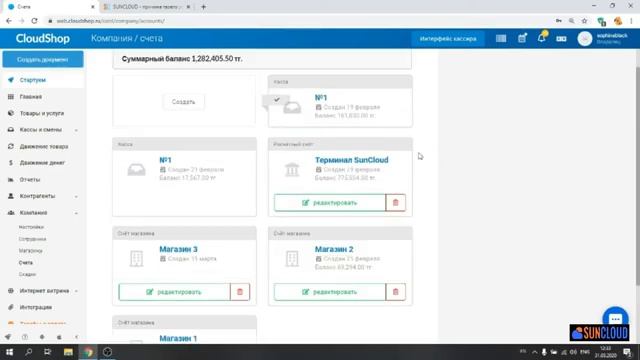This screenshot has height=360, width=640.
Task: Click the Интеграции paperclip icon
Action: click(11, 307)
